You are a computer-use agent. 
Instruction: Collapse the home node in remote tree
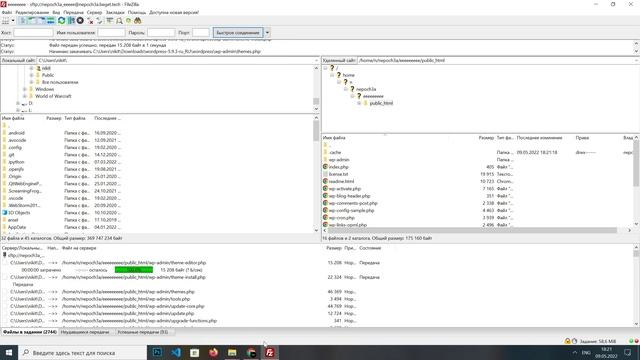pyautogui.click(x=332, y=75)
